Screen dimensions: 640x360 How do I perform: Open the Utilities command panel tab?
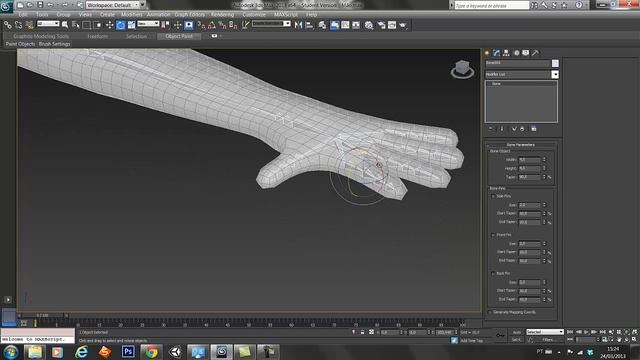point(535,53)
